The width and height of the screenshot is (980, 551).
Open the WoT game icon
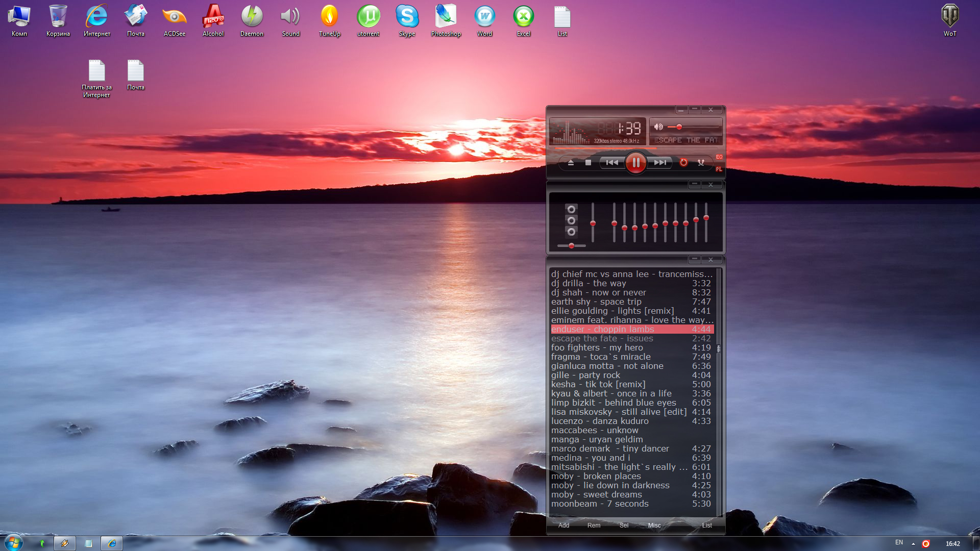click(950, 21)
